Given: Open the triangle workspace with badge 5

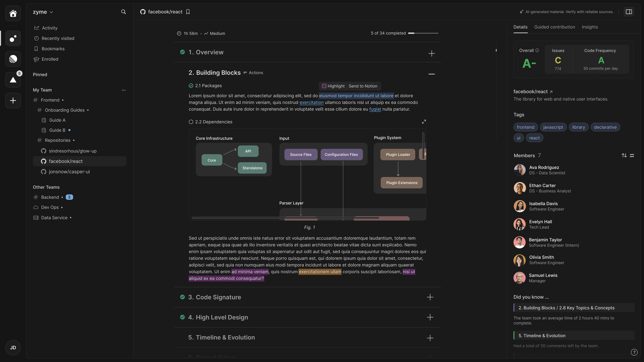Looking at the screenshot, I should 13,80.
